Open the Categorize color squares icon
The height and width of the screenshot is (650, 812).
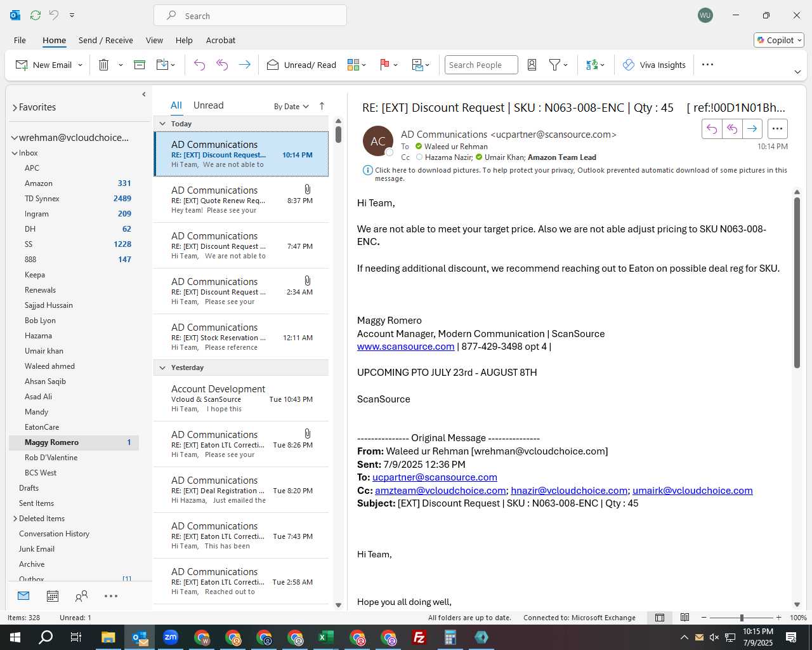pyautogui.click(x=353, y=65)
